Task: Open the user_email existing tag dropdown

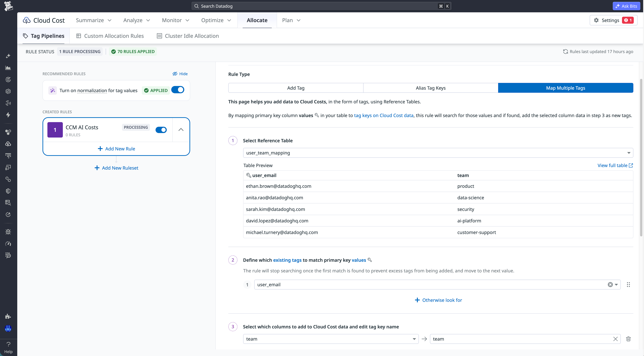Action: coord(437,285)
